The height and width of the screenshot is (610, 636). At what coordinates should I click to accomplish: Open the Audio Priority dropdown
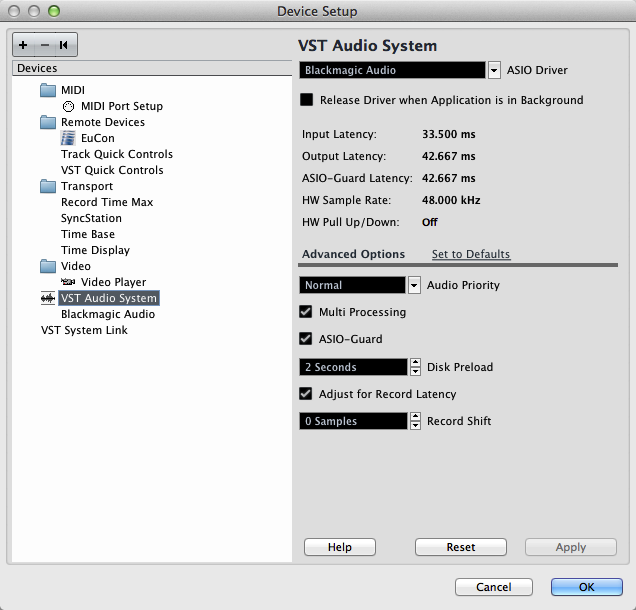tap(414, 285)
